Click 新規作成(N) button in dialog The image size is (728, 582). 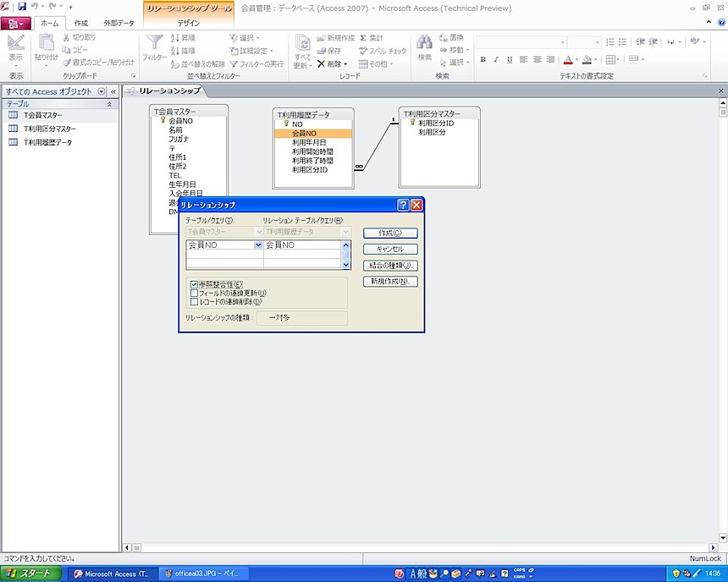(x=390, y=281)
